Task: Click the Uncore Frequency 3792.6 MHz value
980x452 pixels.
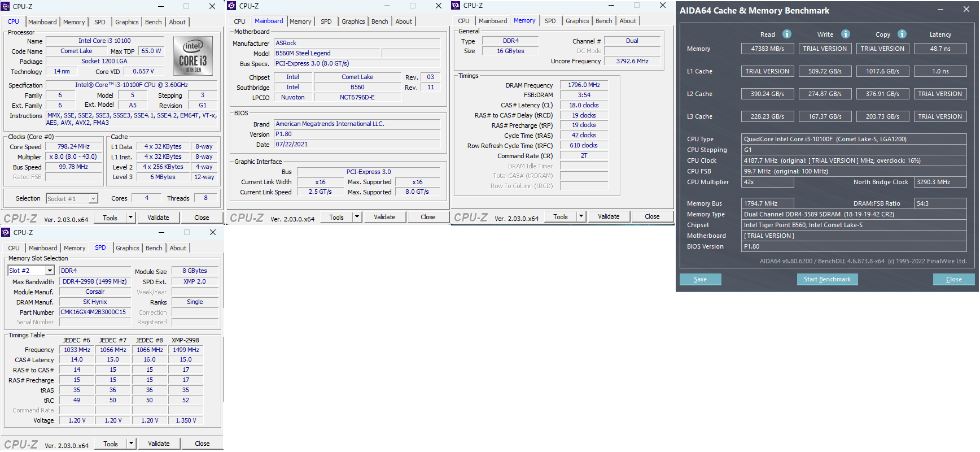Action: (x=632, y=61)
